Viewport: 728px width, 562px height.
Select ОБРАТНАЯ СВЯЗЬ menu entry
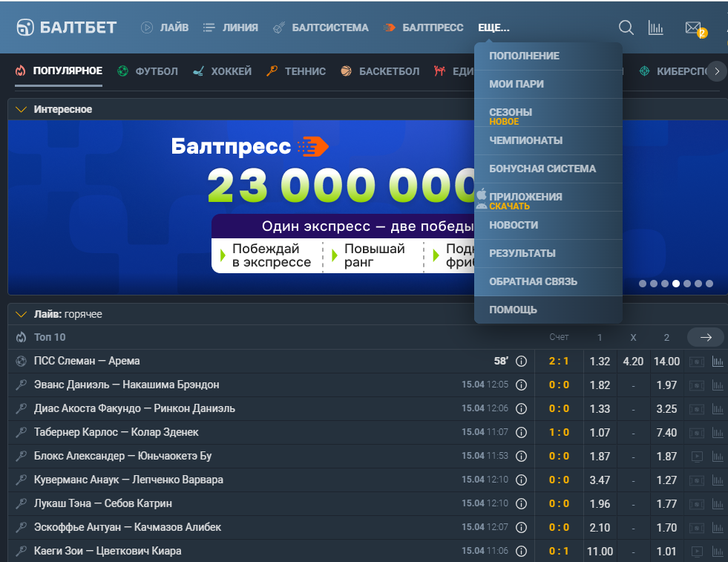[548, 281]
